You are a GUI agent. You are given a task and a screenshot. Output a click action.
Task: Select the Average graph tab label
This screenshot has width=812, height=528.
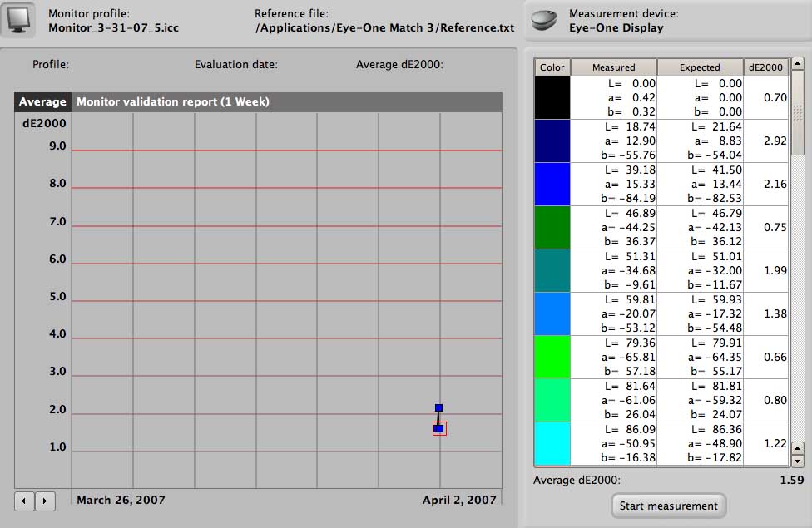pyautogui.click(x=42, y=102)
